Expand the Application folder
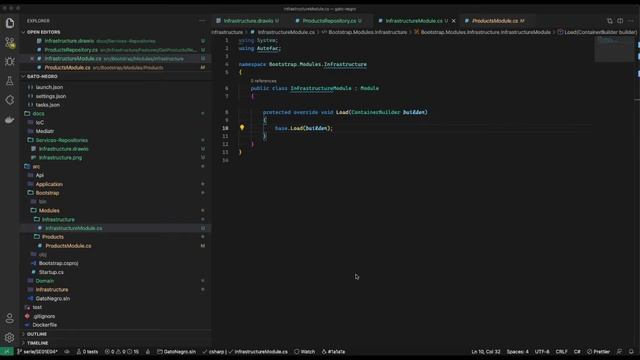This screenshot has width=640, height=360. [49, 184]
